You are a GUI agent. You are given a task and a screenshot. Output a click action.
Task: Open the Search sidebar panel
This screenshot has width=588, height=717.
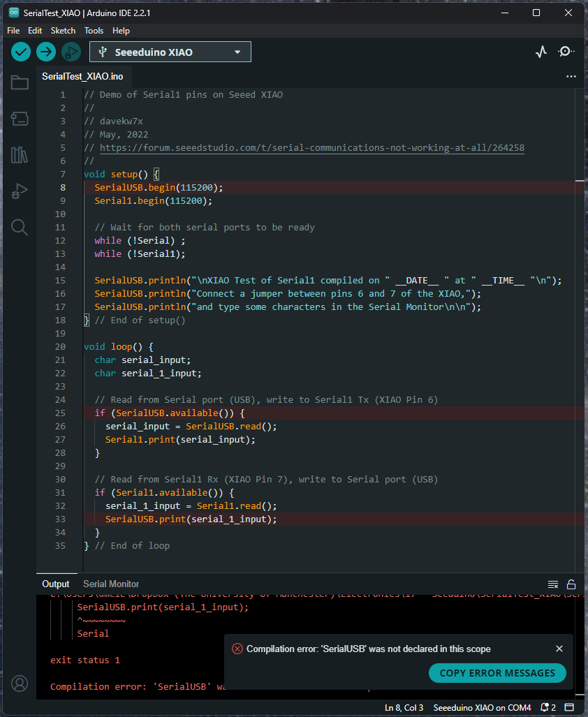(x=20, y=227)
